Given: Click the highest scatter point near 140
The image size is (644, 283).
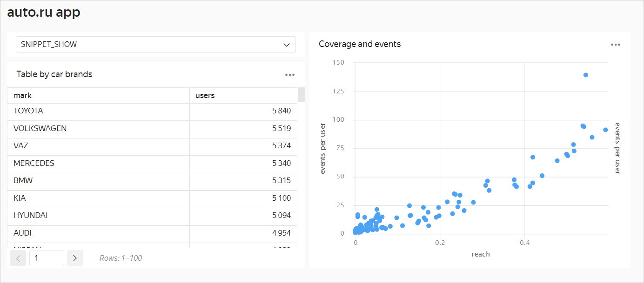Looking at the screenshot, I should [x=585, y=75].
